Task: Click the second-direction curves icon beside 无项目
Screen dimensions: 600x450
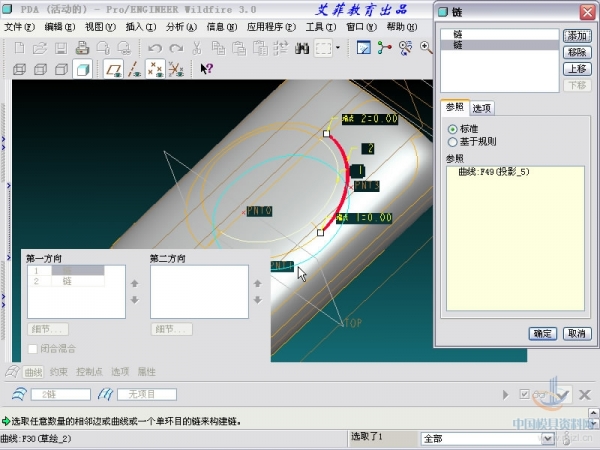Action: click(x=106, y=394)
